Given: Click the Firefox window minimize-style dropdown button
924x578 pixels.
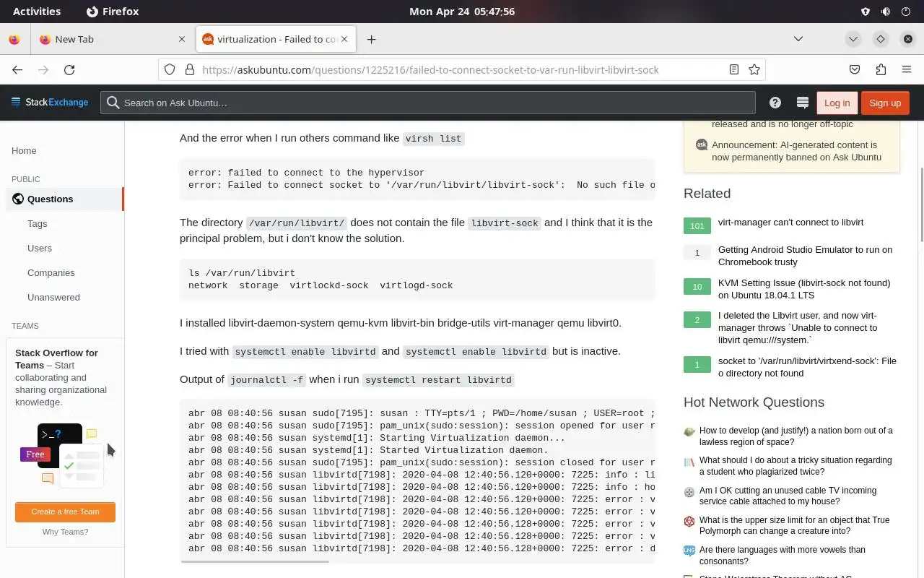Looking at the screenshot, I should click(x=853, y=39).
